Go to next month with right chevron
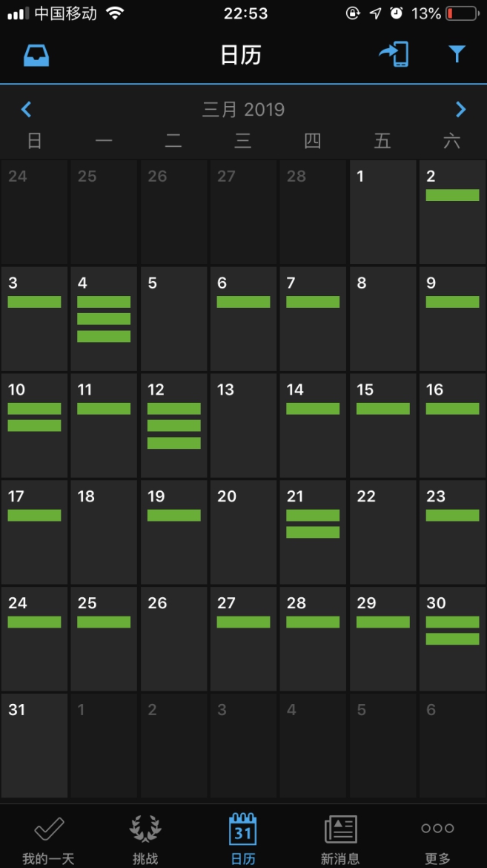 (460, 110)
